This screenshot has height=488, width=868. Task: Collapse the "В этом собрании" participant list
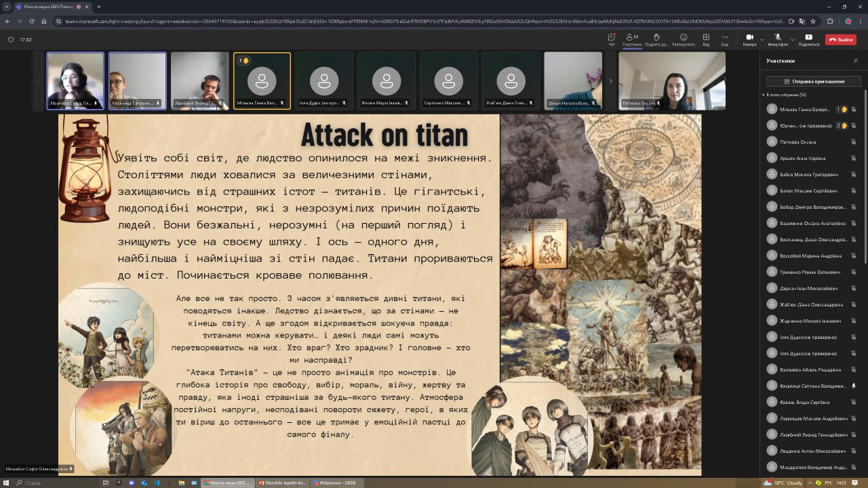coord(764,95)
